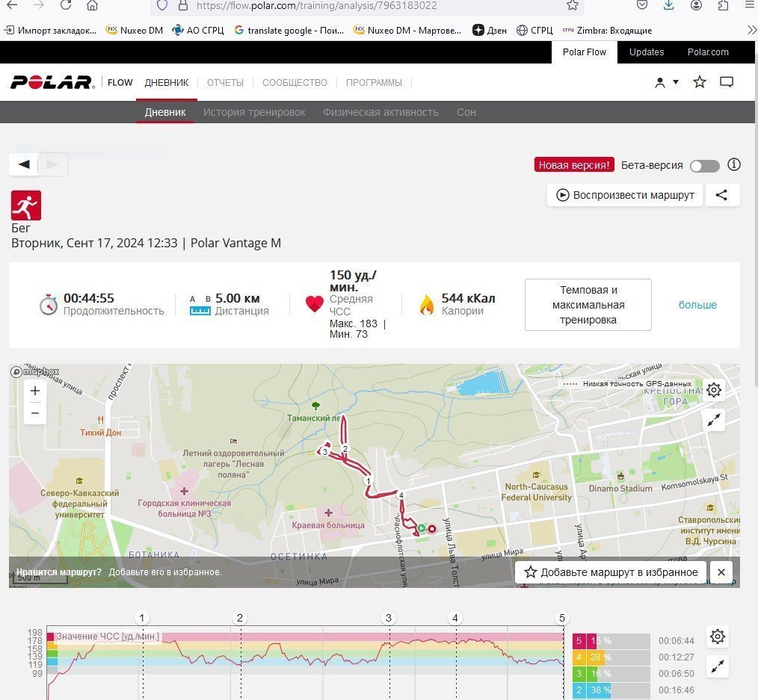Image resolution: width=758 pixels, height=700 pixels.
Task: Open Zimbra: Входящие bookmark
Action: pyautogui.click(x=607, y=30)
